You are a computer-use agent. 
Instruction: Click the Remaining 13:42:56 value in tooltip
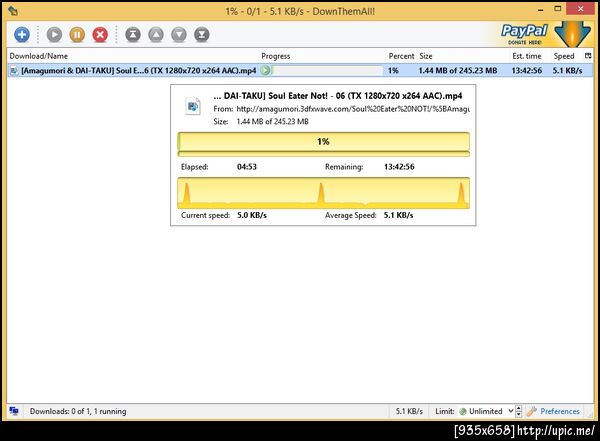tap(399, 167)
